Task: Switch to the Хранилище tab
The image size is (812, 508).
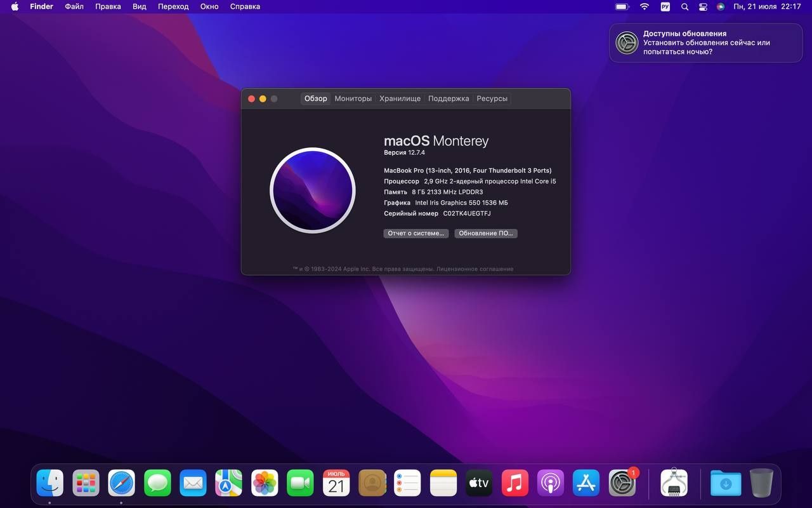Action: click(400, 98)
